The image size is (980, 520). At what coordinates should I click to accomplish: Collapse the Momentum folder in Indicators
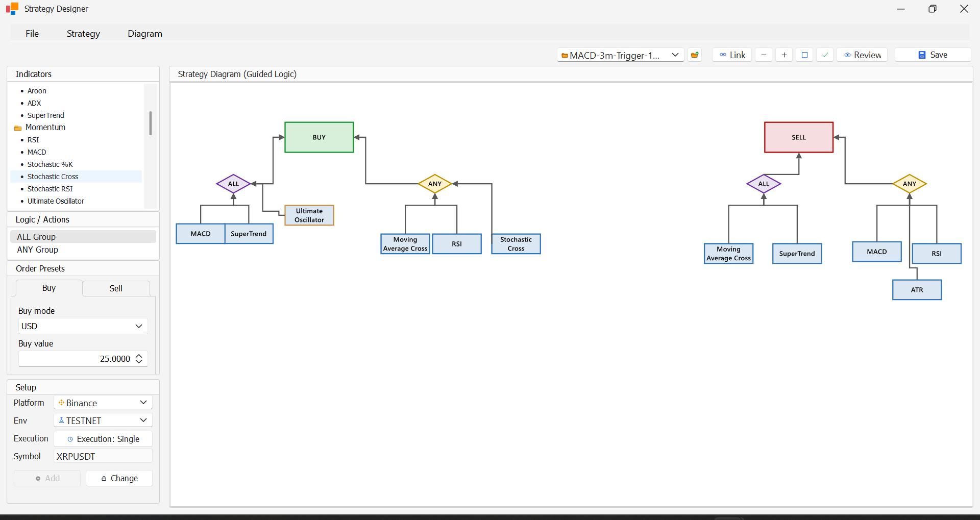pos(18,128)
